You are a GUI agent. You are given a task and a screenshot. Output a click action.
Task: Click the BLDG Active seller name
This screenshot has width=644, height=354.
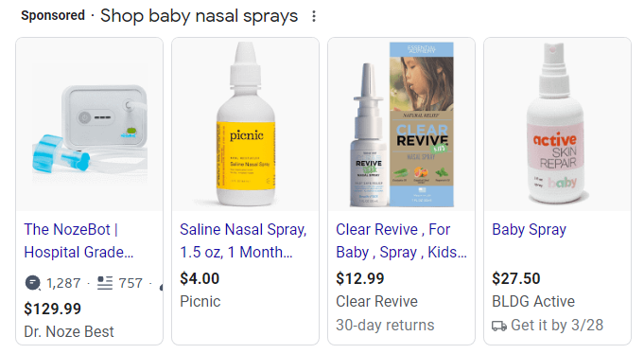point(533,301)
